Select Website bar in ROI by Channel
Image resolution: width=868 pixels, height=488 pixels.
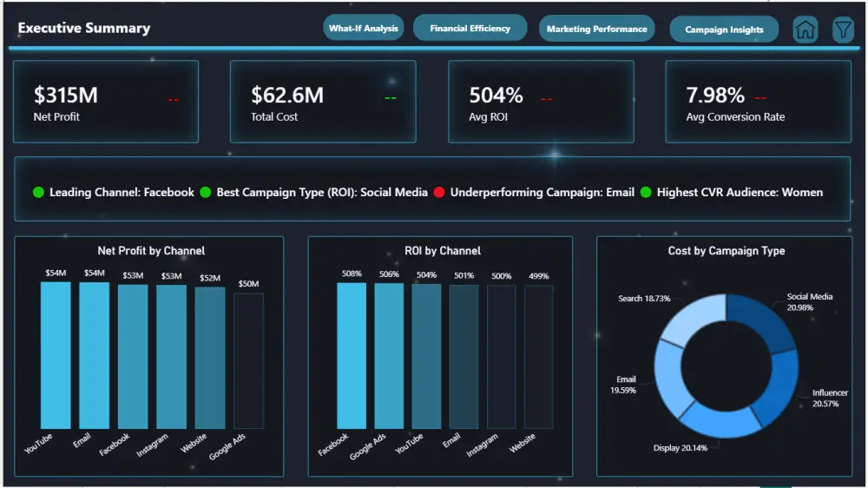(x=539, y=357)
